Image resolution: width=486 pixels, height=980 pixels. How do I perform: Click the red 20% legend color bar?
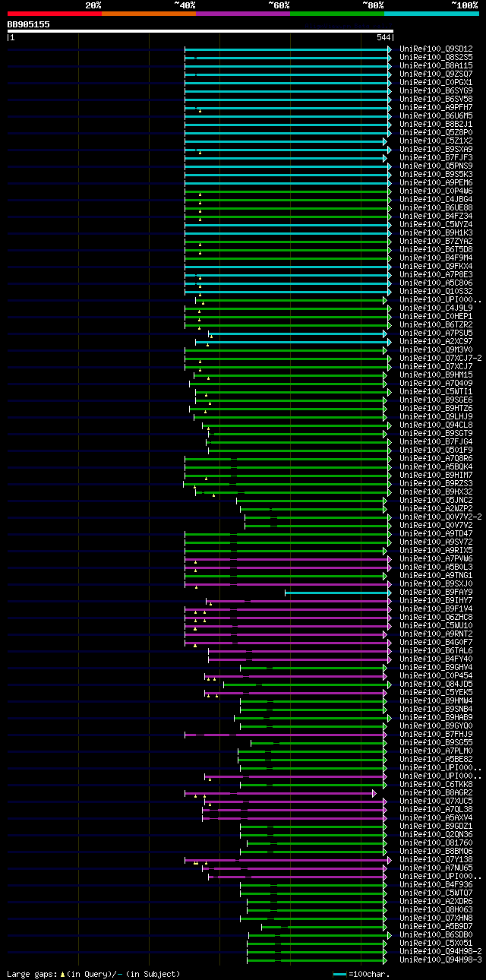point(54,13)
